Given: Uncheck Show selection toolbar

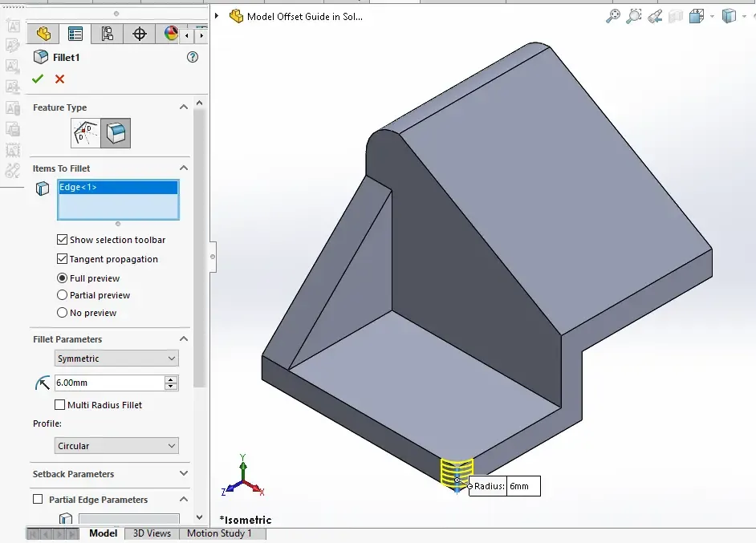Looking at the screenshot, I should click(63, 240).
